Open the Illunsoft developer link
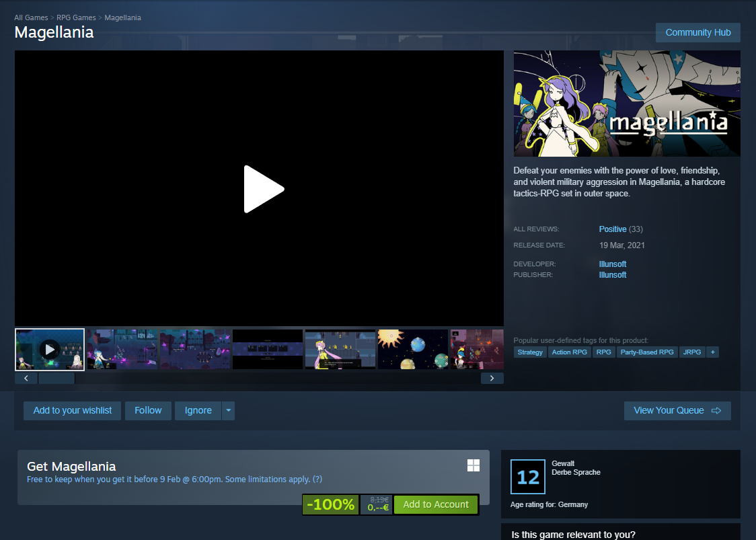756x540 pixels. [x=612, y=264]
